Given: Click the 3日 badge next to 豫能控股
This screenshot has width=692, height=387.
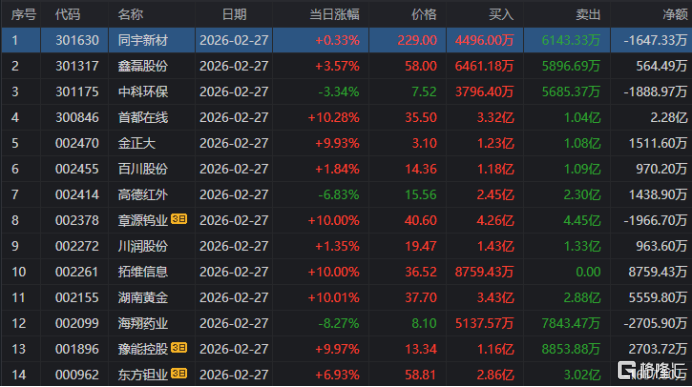Looking at the screenshot, I should (179, 348).
